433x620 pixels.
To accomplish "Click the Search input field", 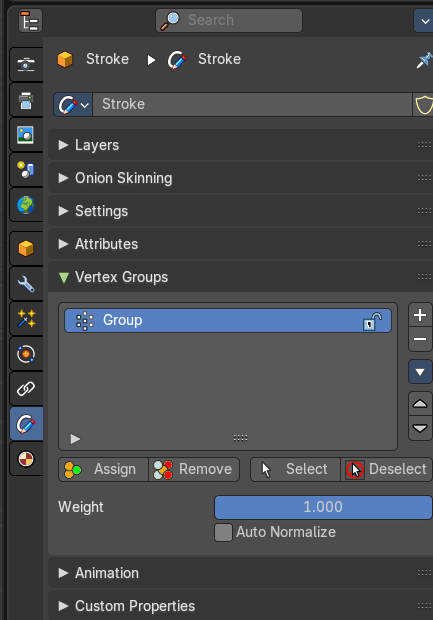I will click(x=229, y=21).
